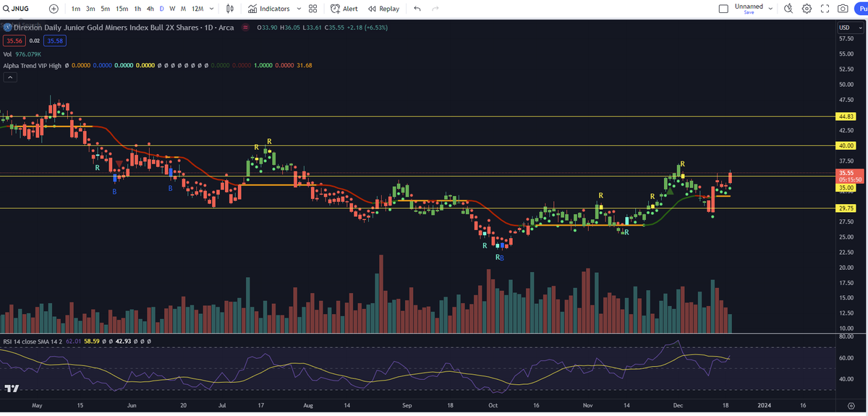
Task: Select the 3m timeframe
Action: 90,9
